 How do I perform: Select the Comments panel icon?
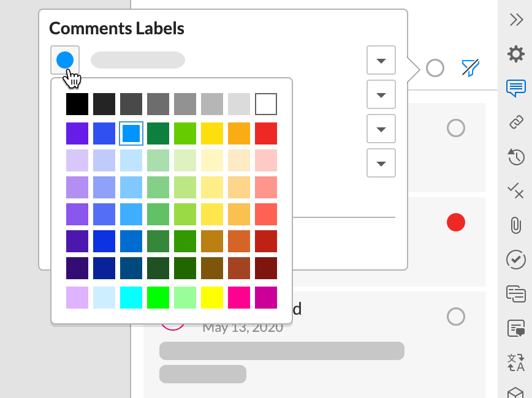pos(516,88)
